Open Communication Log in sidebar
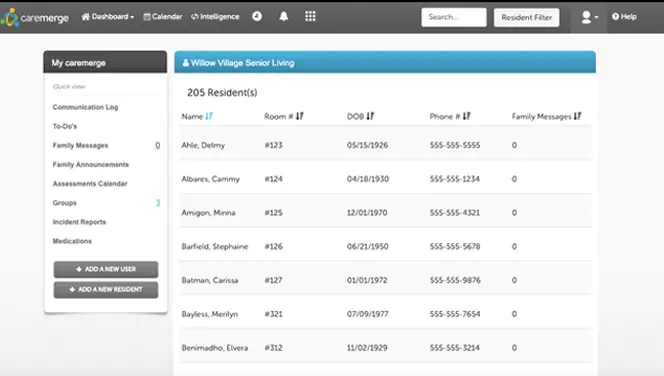Screen dimensions: 664x376 tap(85, 107)
